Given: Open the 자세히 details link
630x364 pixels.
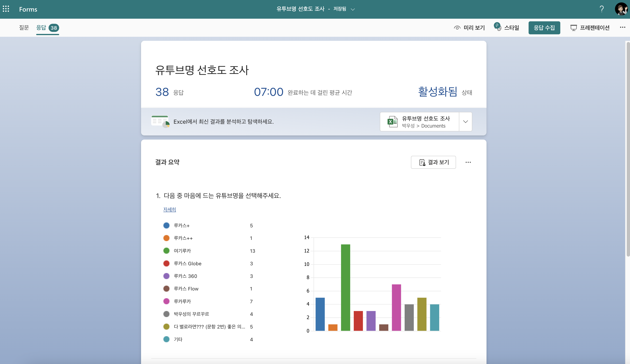Looking at the screenshot, I should pyautogui.click(x=169, y=209).
